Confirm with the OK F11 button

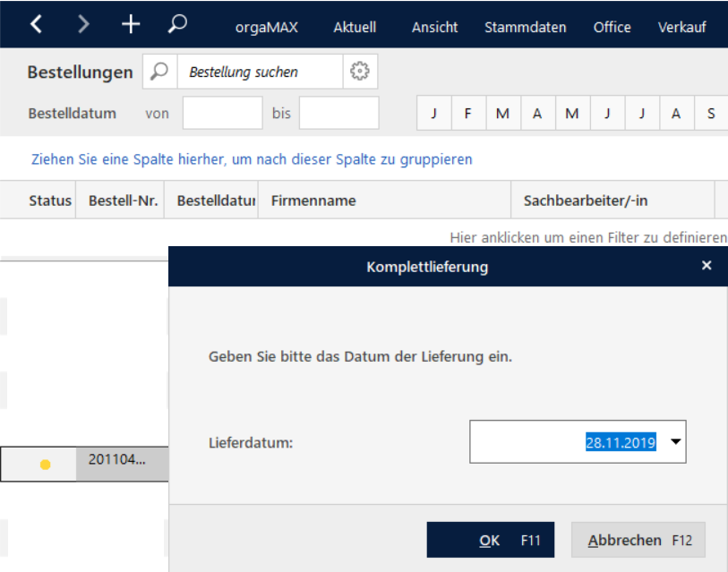[x=491, y=540]
